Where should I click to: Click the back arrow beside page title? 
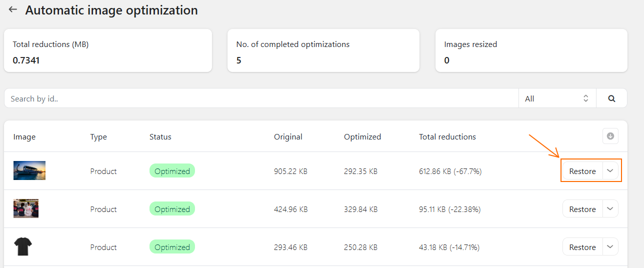point(13,9)
